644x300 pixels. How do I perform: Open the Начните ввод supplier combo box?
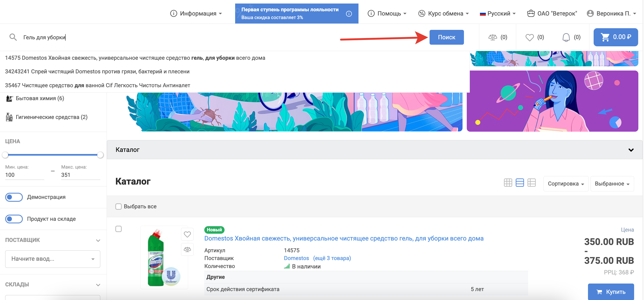pyautogui.click(x=52, y=259)
